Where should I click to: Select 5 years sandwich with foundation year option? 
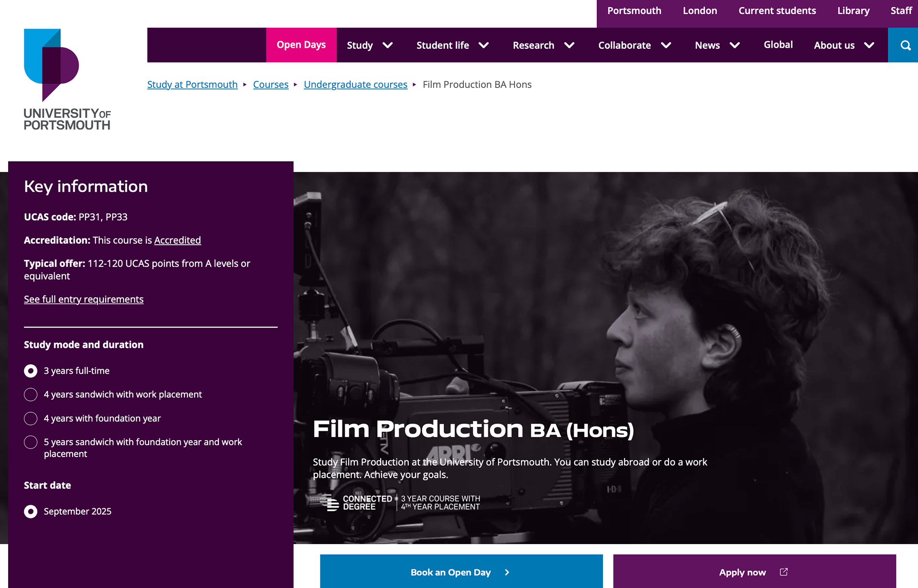31,442
